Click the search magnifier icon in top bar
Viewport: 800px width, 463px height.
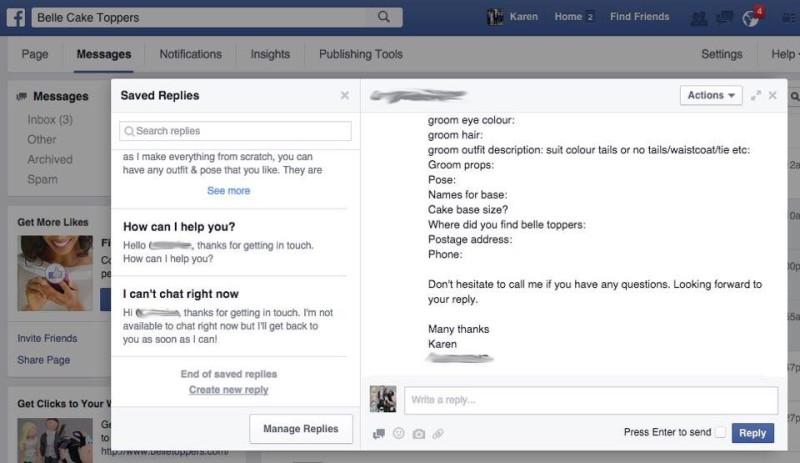[384, 17]
